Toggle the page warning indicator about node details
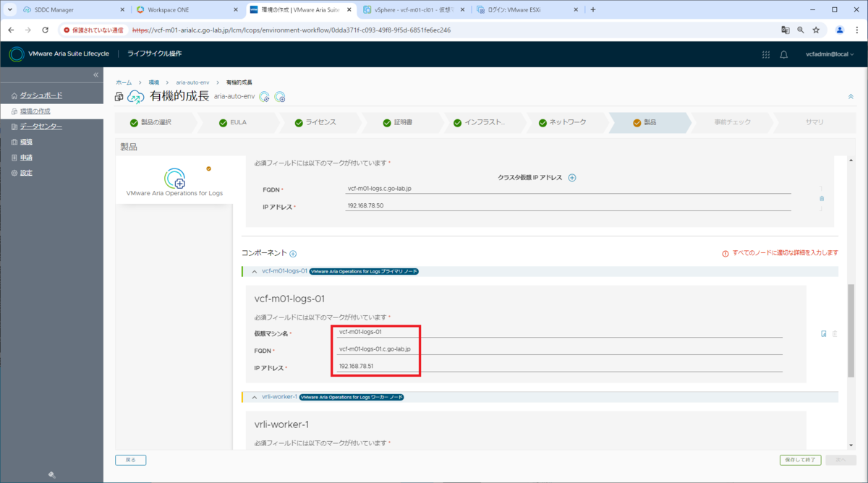Screen dimensions: 868x483 point(727,253)
